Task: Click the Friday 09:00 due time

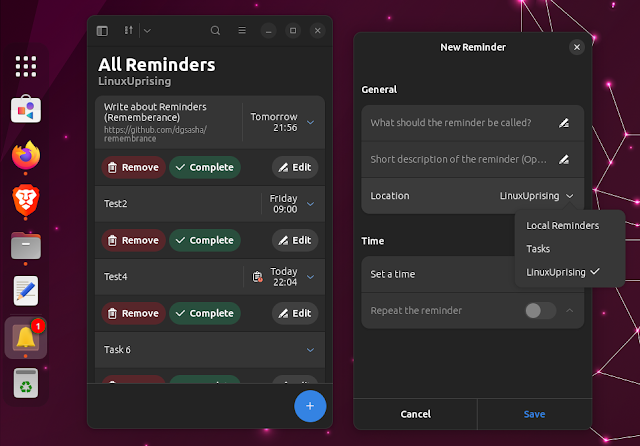Action: coord(283,204)
